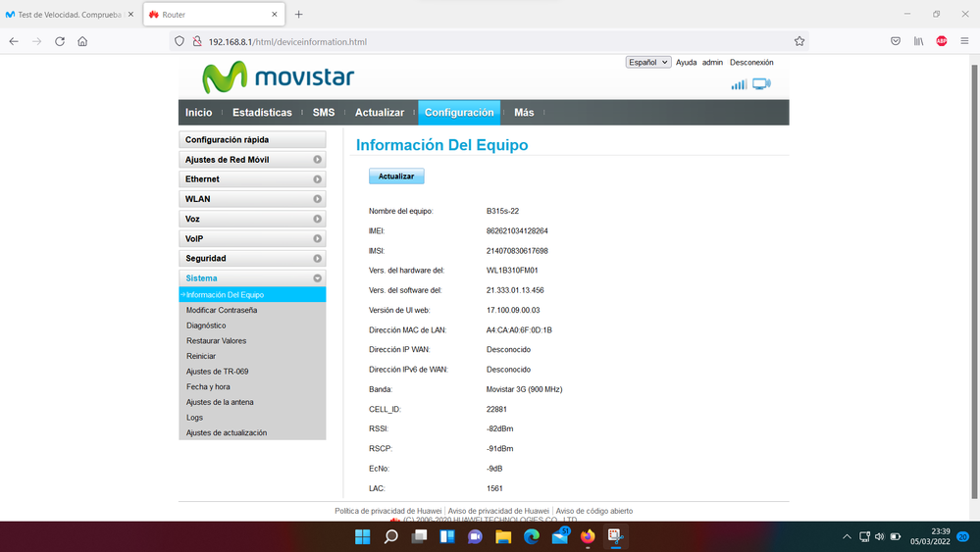Click the Desconexión logout link
This screenshot has height=552, width=980.
751,62
